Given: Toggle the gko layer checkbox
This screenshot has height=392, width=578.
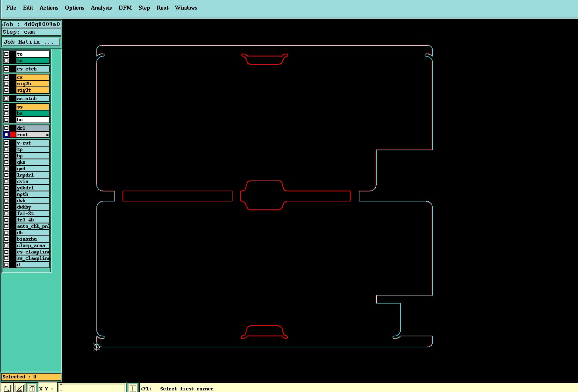Looking at the screenshot, I should coord(6,162).
